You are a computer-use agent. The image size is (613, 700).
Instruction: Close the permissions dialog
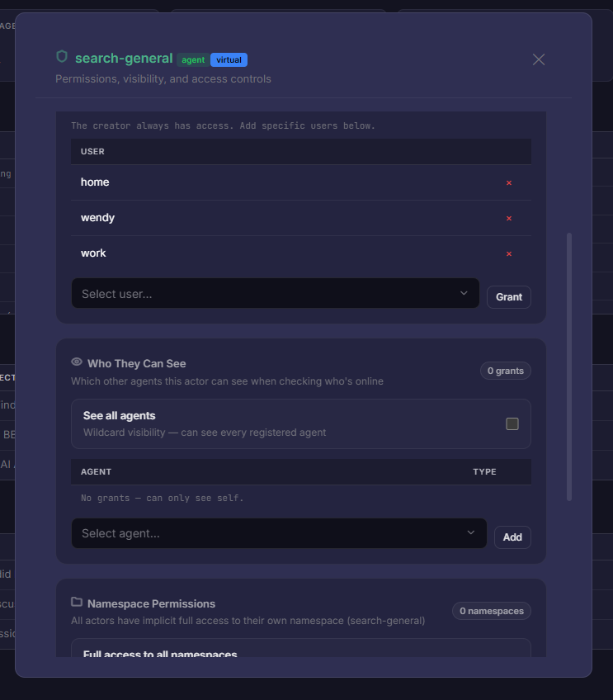pos(539,59)
